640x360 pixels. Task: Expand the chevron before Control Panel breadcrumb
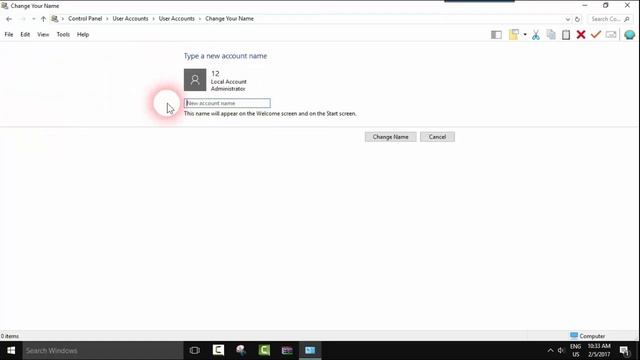(x=62, y=19)
